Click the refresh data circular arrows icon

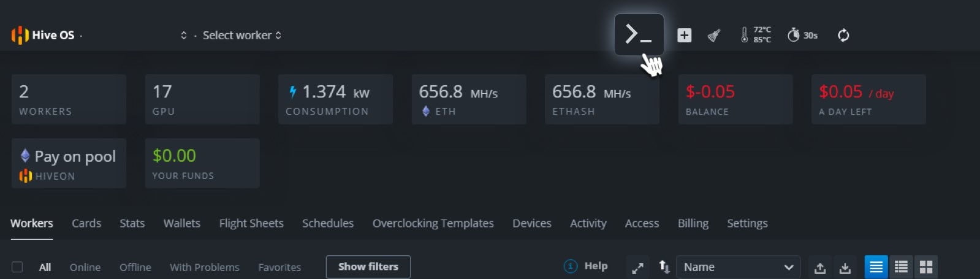pyautogui.click(x=843, y=36)
